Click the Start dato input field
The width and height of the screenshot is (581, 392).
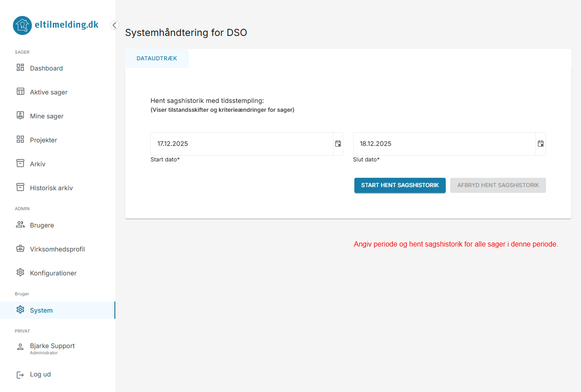point(242,144)
